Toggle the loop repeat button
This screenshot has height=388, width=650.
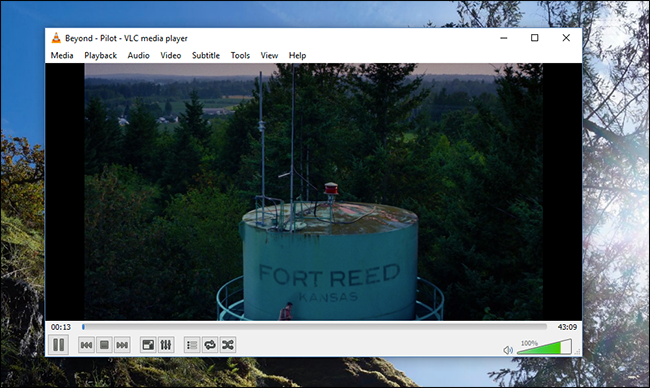pyautogui.click(x=210, y=345)
